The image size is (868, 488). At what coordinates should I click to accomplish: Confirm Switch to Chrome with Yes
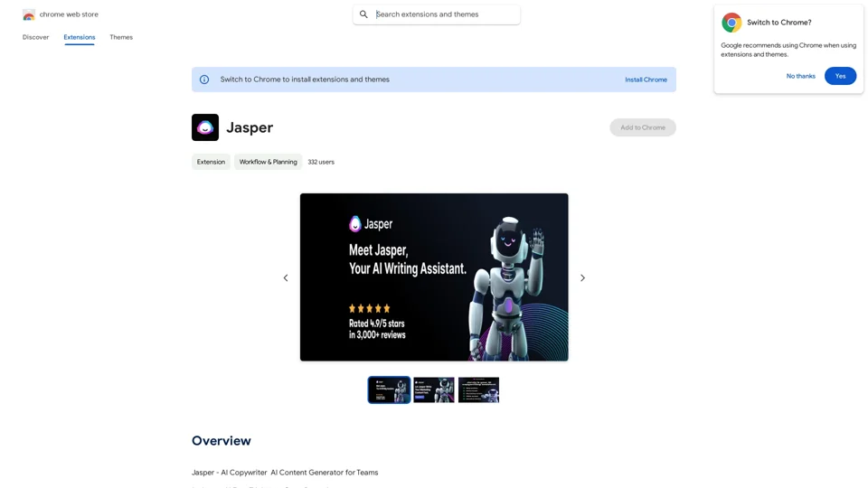[x=840, y=76]
